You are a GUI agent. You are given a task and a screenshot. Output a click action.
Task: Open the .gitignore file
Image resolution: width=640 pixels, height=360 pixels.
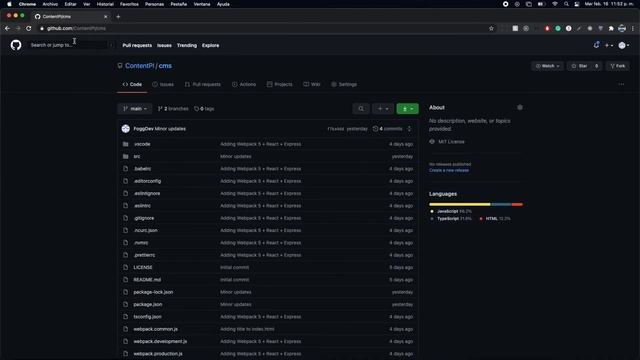pyautogui.click(x=144, y=218)
